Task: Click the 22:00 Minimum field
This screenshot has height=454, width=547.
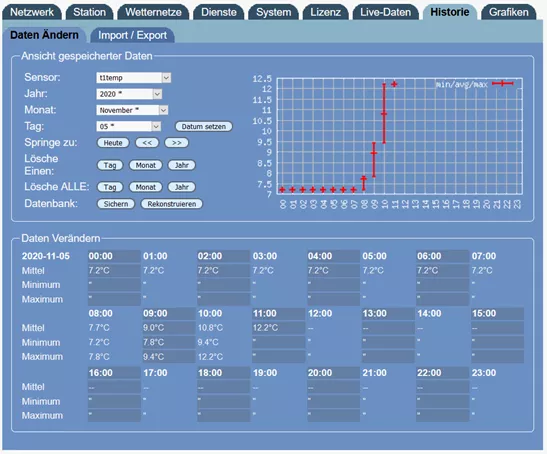Action: 443,401
